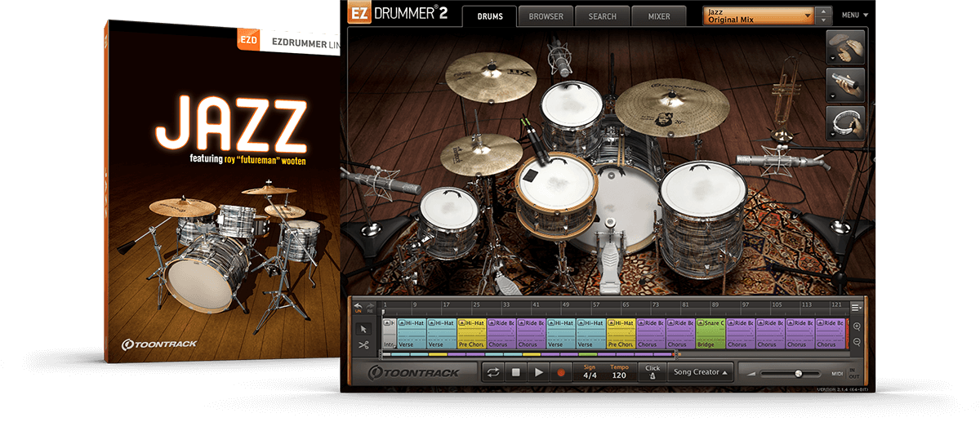Screen dimensions: 980x422
Task: Switch to the Search tab
Action: click(x=602, y=16)
